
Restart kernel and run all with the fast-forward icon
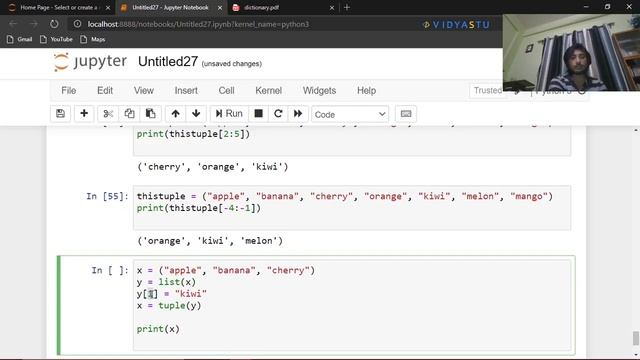298,113
